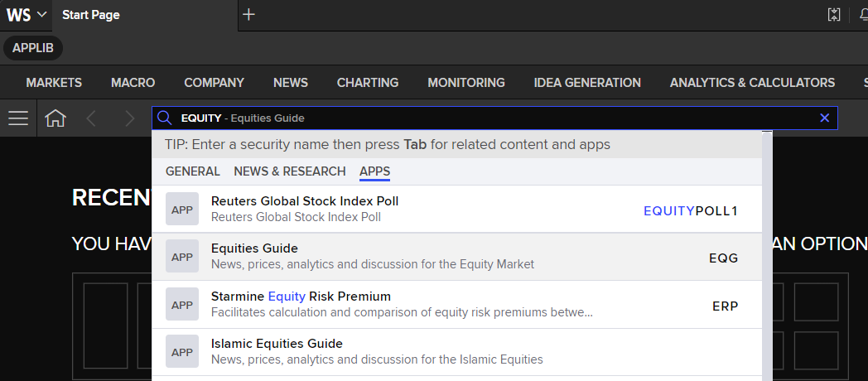Clear the search box with X
Screen dimensions: 868x381
click(824, 118)
